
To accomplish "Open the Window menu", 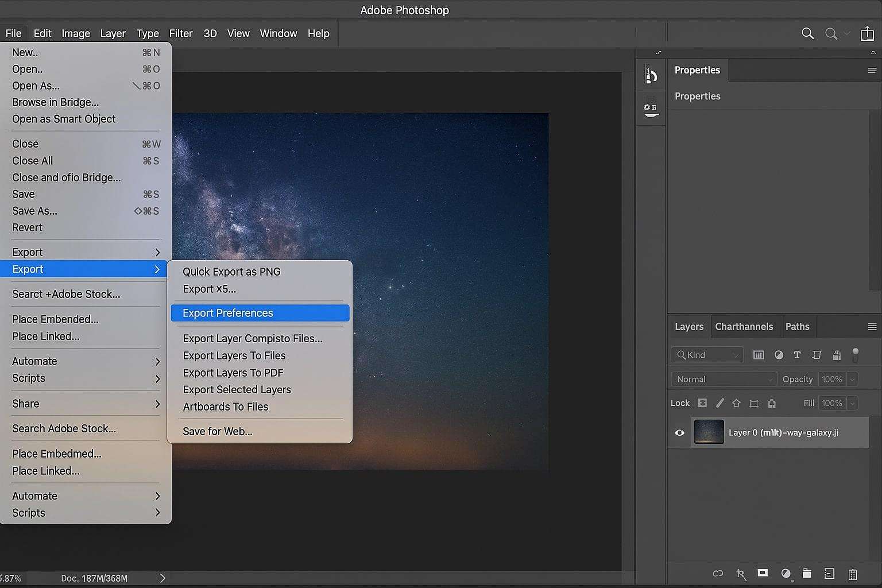I will (278, 33).
